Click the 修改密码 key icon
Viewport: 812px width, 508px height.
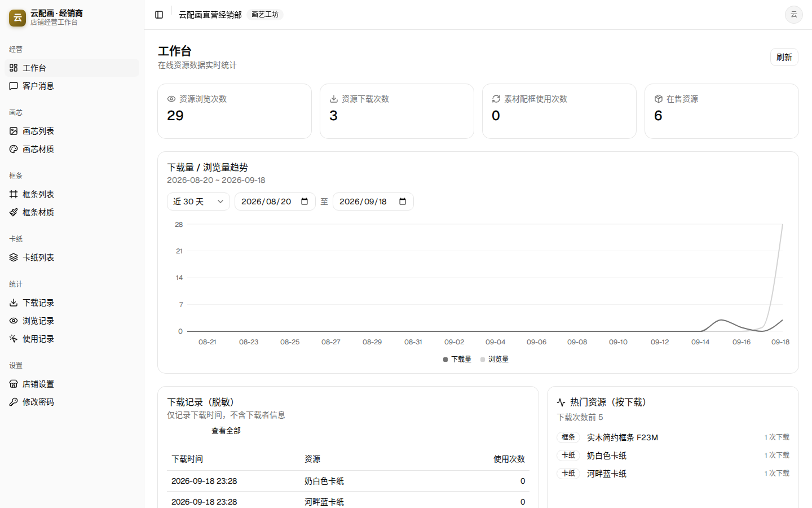pos(14,402)
